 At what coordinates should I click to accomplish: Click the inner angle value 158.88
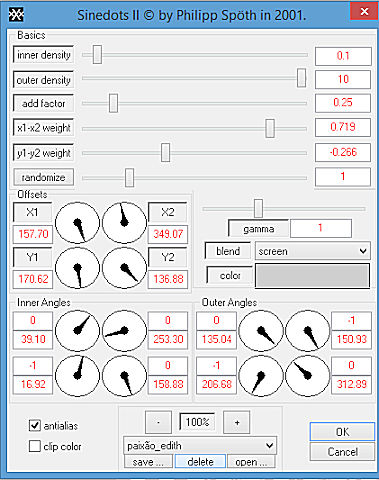(x=168, y=384)
